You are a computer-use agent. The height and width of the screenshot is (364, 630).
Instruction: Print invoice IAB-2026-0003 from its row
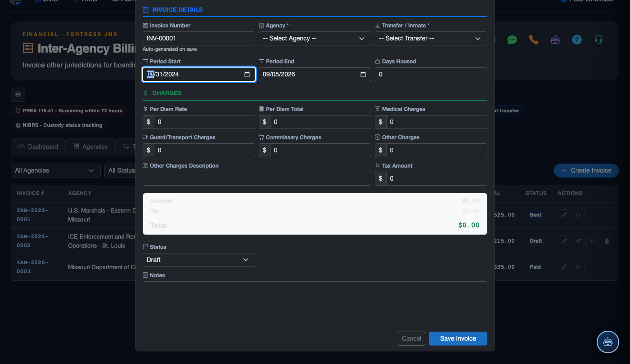578,267
